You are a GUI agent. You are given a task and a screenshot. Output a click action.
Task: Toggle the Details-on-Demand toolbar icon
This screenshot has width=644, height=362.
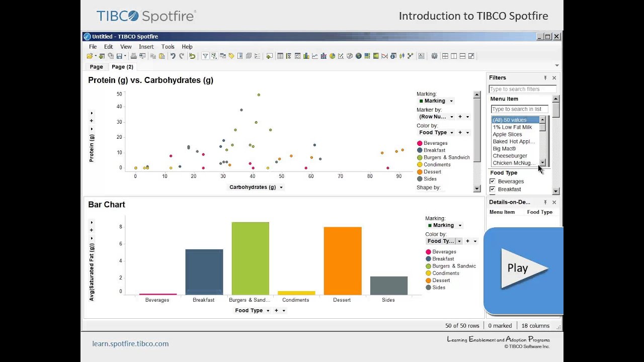(214, 56)
